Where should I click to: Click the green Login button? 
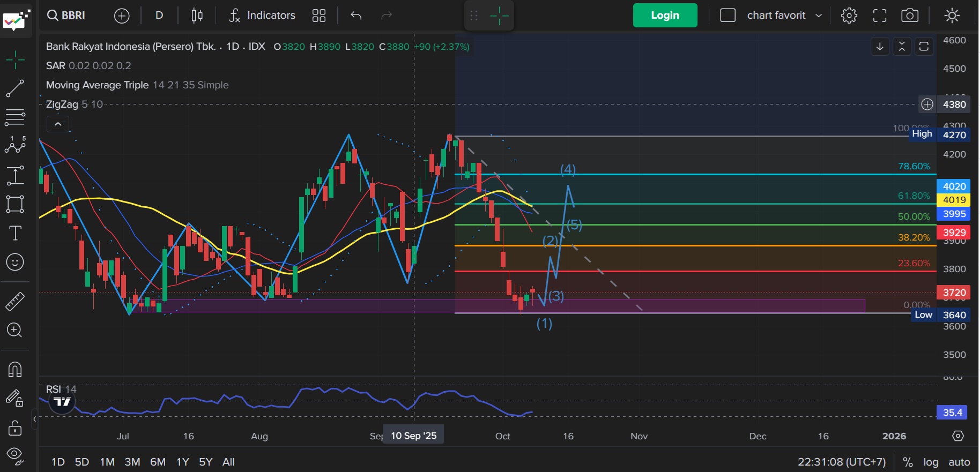pos(665,16)
